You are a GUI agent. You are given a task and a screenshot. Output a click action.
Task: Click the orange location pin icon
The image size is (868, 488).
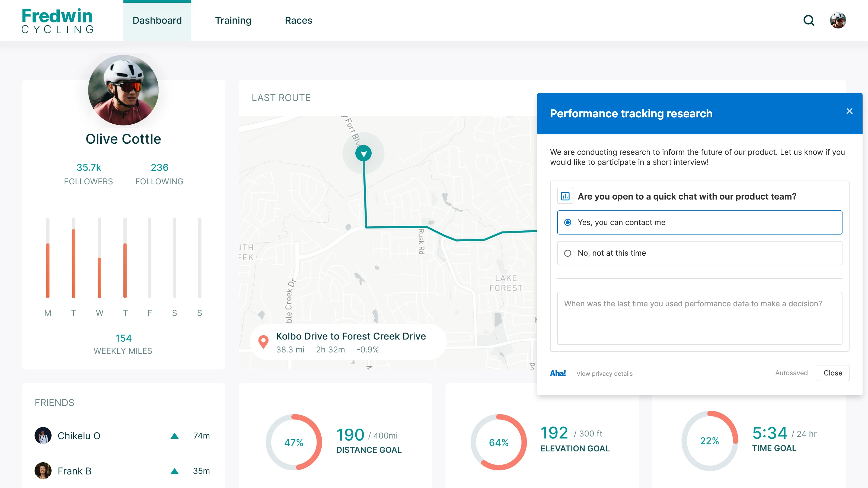263,342
